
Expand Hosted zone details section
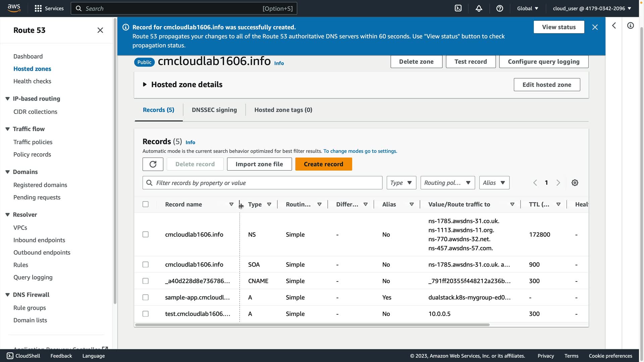click(x=145, y=84)
